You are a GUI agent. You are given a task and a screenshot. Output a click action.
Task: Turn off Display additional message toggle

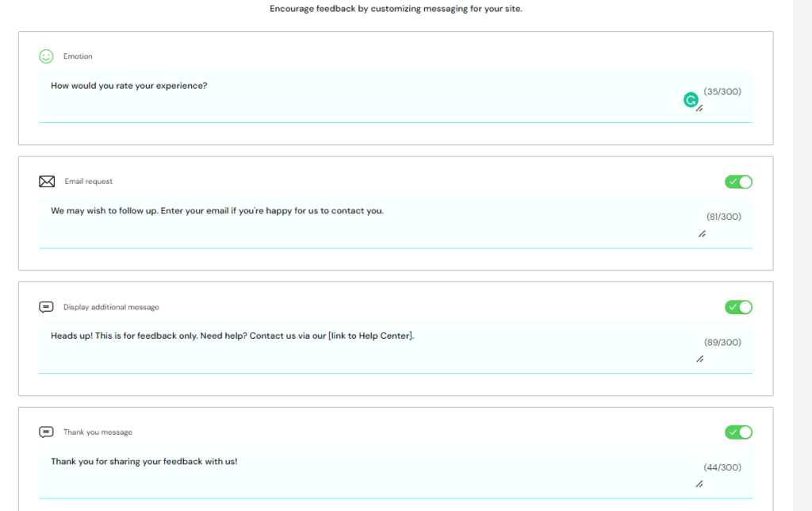pyautogui.click(x=738, y=307)
